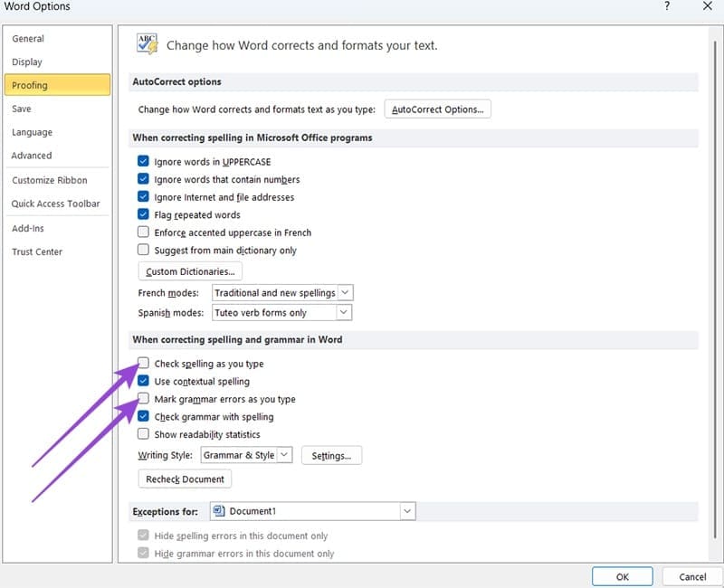Click the proofing ABC checkmark icon
This screenshot has height=588, width=724.
(x=148, y=44)
